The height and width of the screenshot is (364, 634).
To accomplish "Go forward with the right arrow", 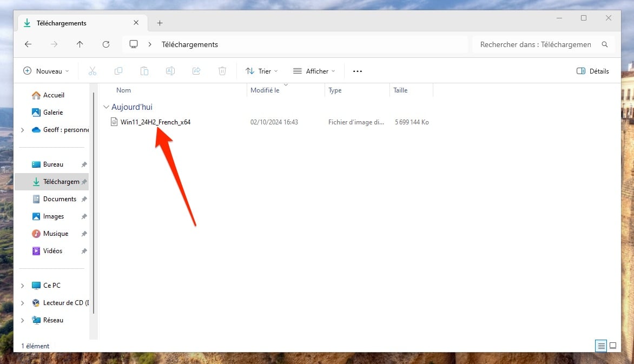I will click(x=54, y=44).
